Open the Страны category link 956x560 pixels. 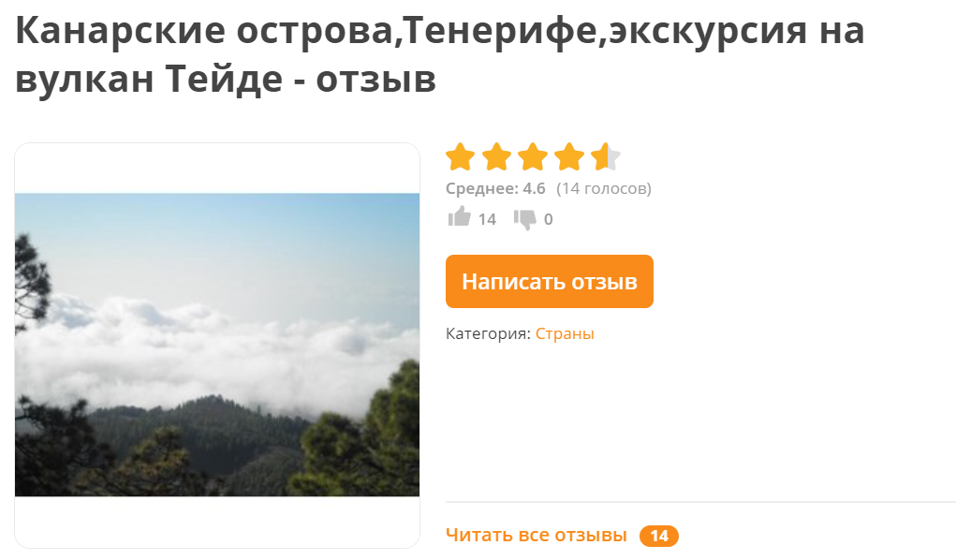[565, 333]
